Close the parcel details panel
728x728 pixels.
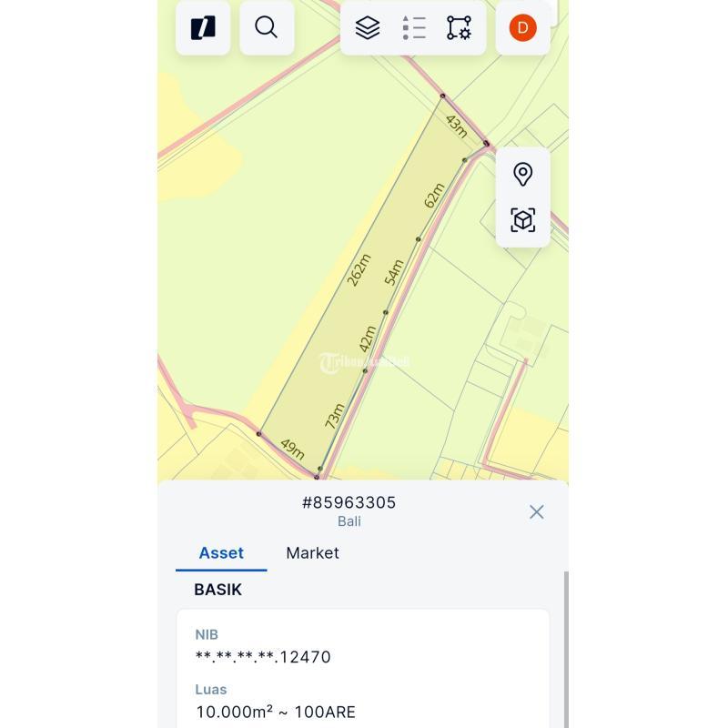click(x=537, y=512)
